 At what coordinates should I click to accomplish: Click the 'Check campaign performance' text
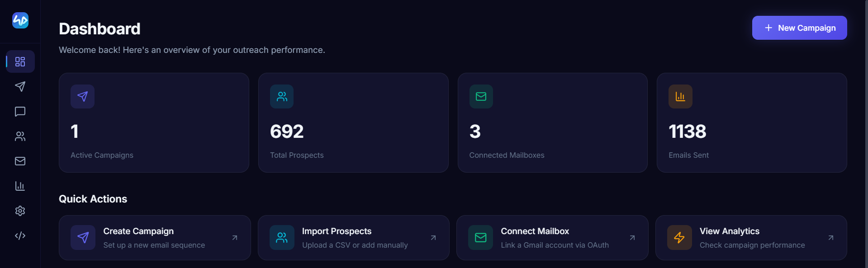point(752,245)
